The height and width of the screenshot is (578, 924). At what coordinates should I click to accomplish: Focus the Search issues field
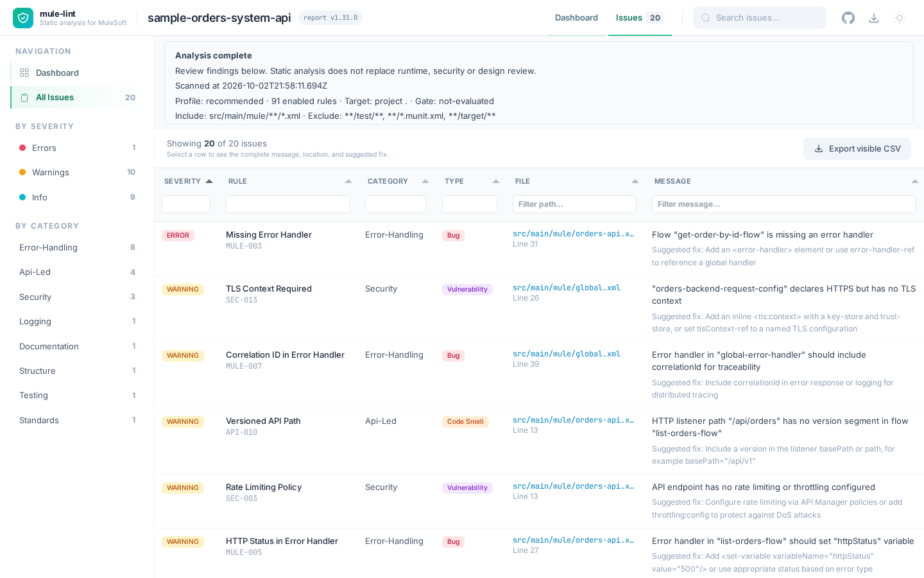click(x=760, y=18)
